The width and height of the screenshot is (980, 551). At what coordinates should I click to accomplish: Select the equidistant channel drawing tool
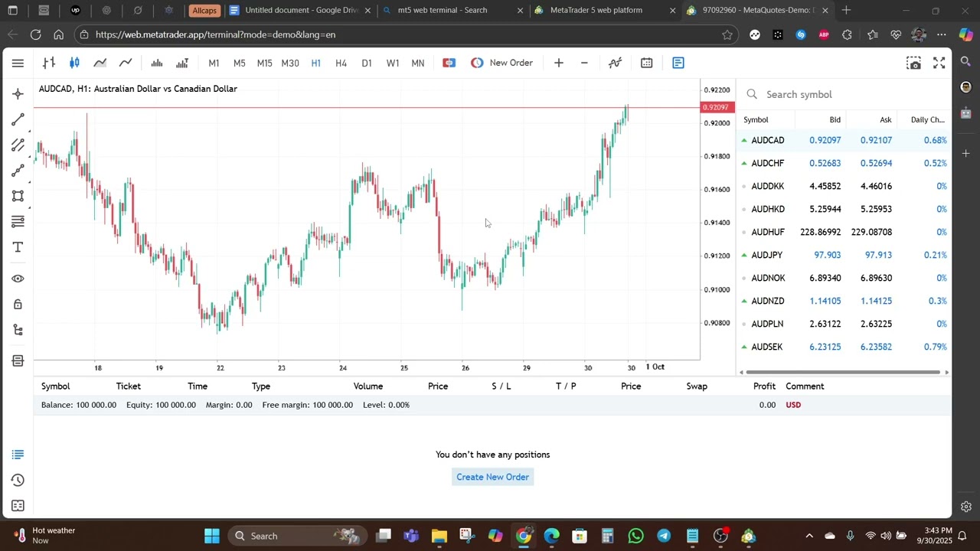[x=18, y=145]
